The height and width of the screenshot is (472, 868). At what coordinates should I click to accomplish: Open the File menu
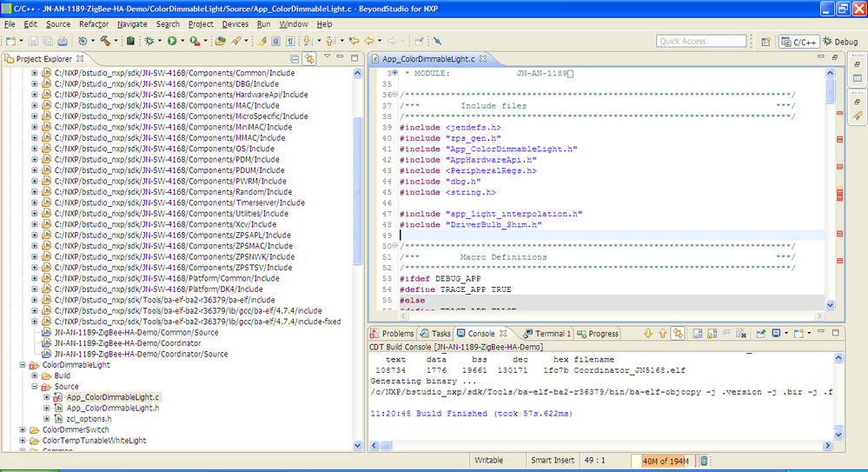(10, 23)
